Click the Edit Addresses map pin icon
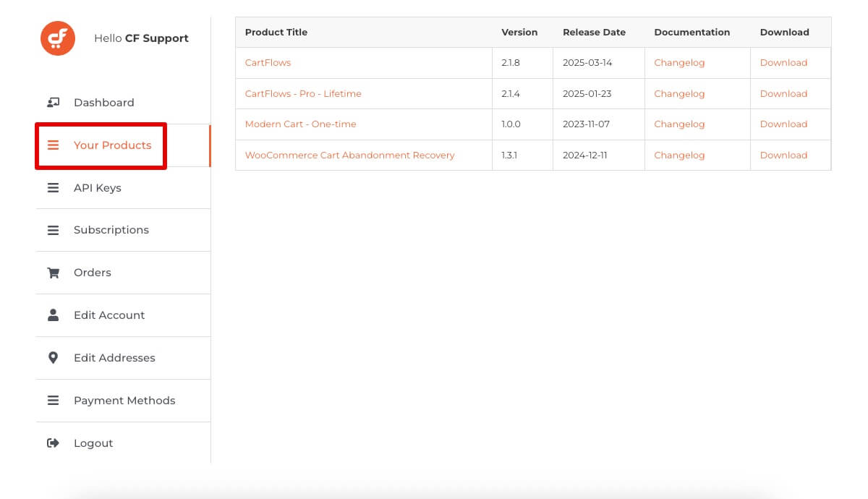Viewport: 868px width, 499px height. pyautogui.click(x=53, y=358)
